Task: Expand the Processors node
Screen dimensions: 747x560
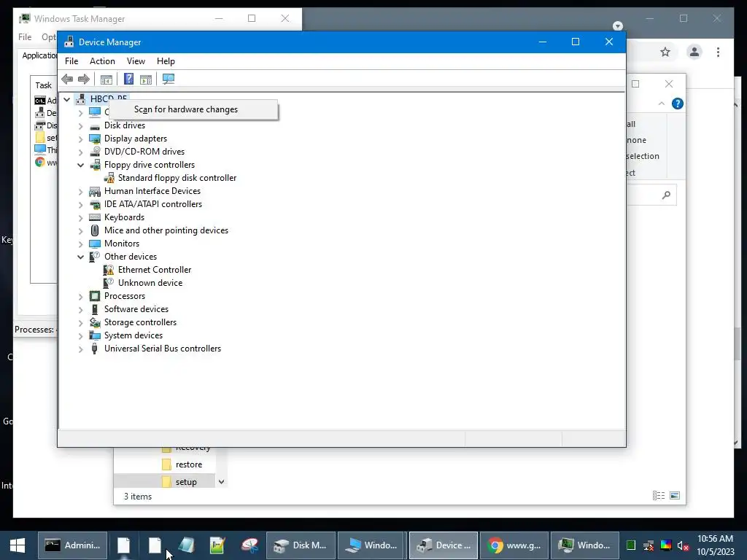Action: click(80, 297)
